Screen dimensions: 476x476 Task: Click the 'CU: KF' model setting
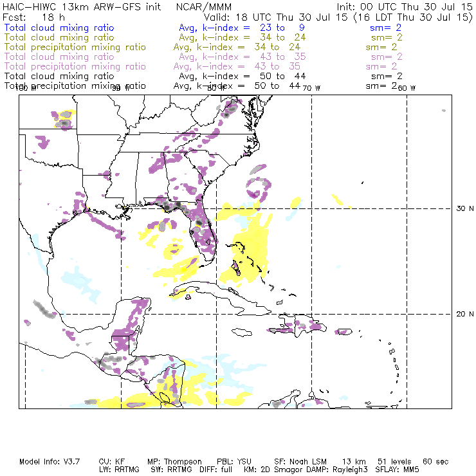pyautogui.click(x=112, y=462)
